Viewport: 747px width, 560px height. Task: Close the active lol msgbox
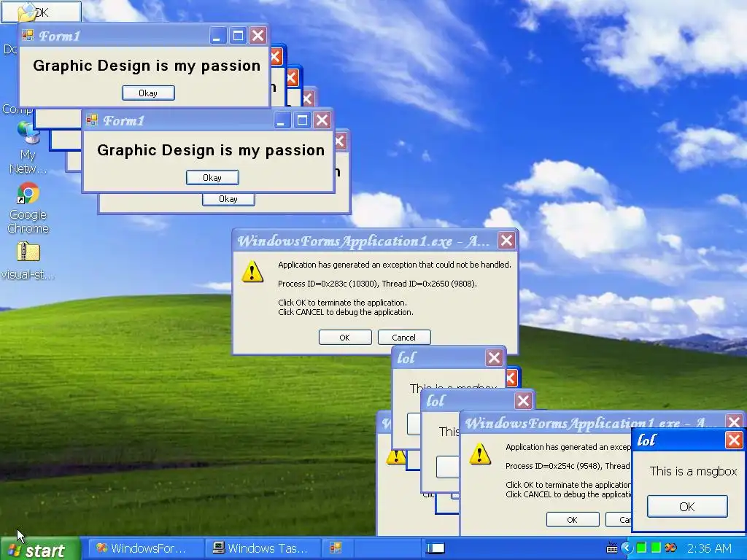pos(734,440)
